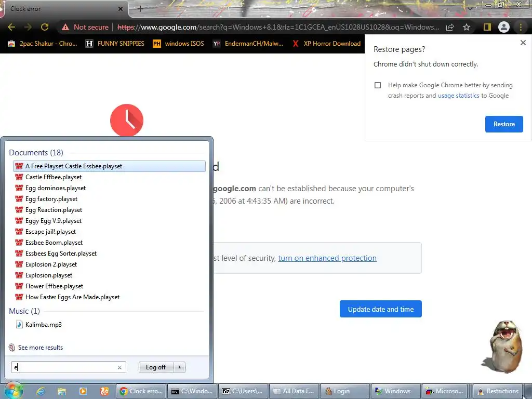This screenshot has width=532, height=399.
Task: Click the Windows Start orb
Action: pos(14,391)
